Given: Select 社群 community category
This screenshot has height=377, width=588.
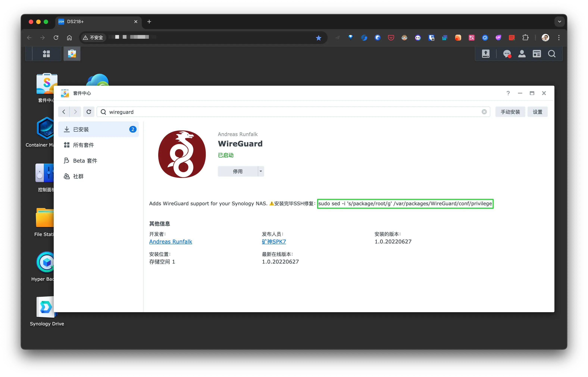Looking at the screenshot, I should point(78,177).
